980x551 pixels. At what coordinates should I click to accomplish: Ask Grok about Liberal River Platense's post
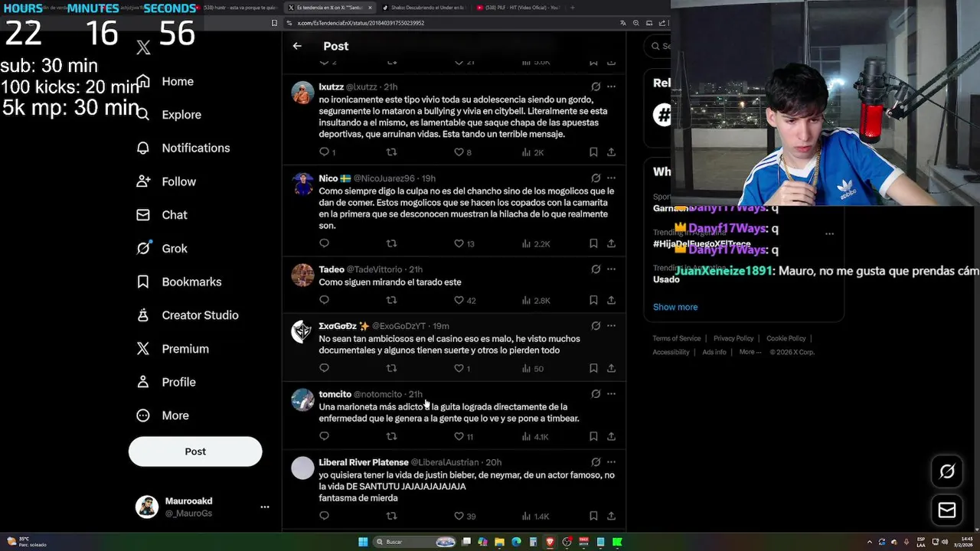pyautogui.click(x=596, y=461)
